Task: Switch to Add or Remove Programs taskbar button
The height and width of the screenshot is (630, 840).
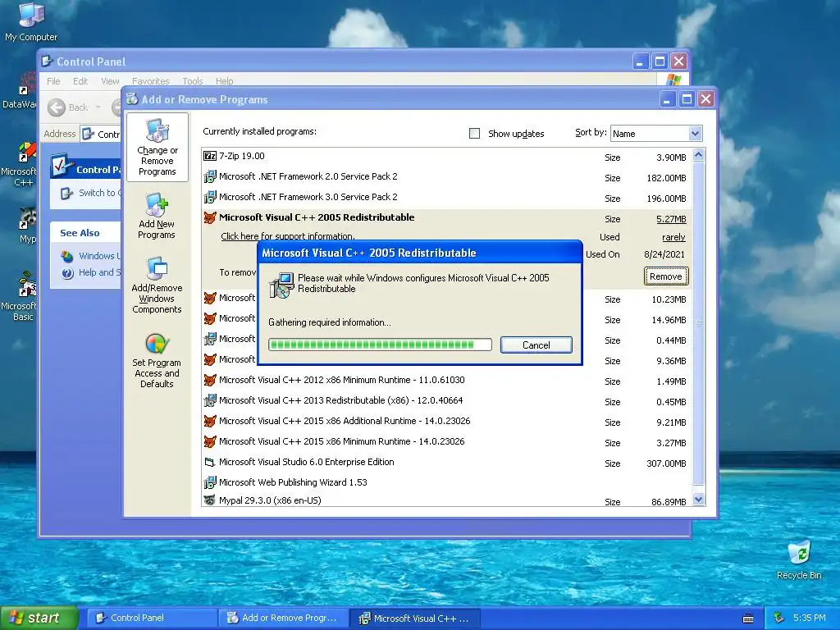Action: [283, 618]
